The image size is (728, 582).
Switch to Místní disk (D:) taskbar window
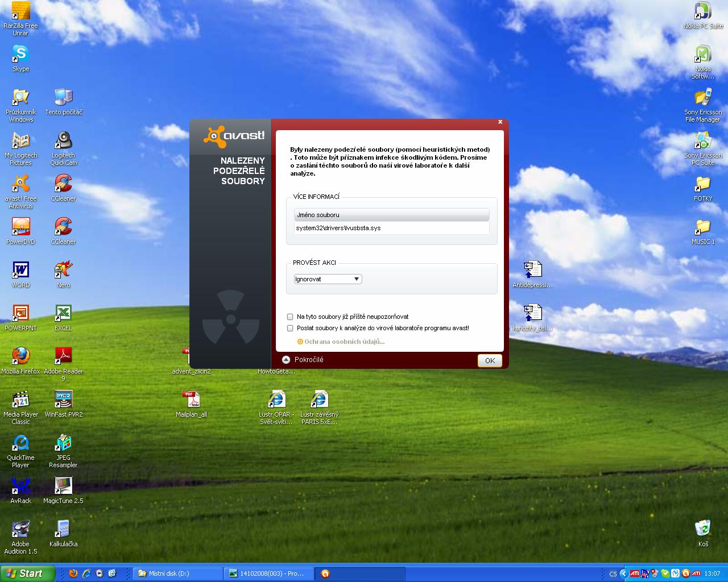coord(177,573)
